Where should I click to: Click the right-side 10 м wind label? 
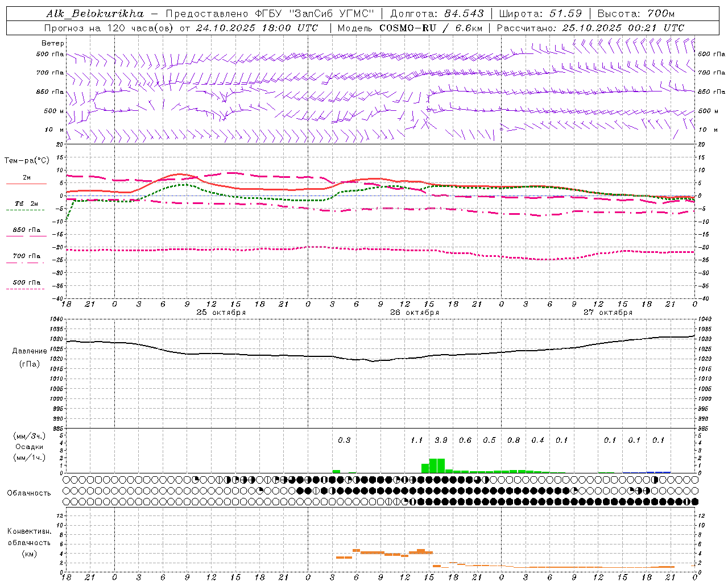click(708, 130)
